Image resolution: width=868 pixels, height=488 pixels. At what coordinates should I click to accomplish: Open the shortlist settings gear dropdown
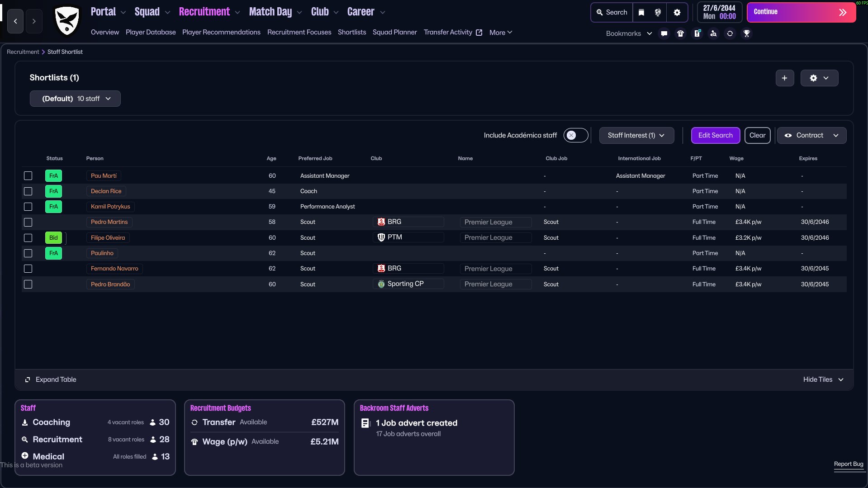click(819, 78)
